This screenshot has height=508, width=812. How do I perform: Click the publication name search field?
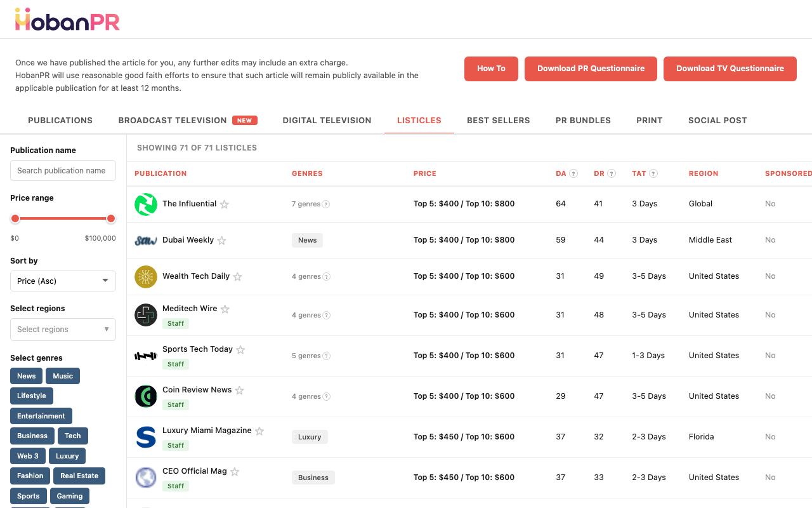tap(63, 170)
